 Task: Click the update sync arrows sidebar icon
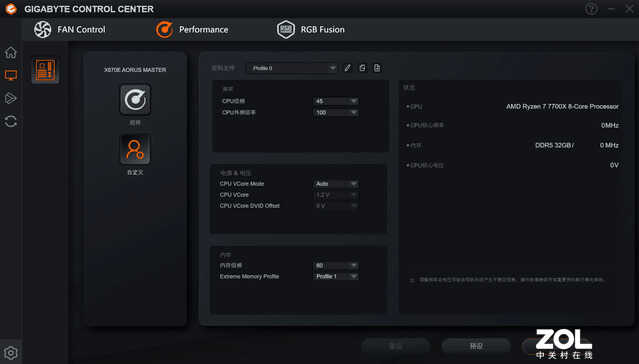tap(11, 121)
